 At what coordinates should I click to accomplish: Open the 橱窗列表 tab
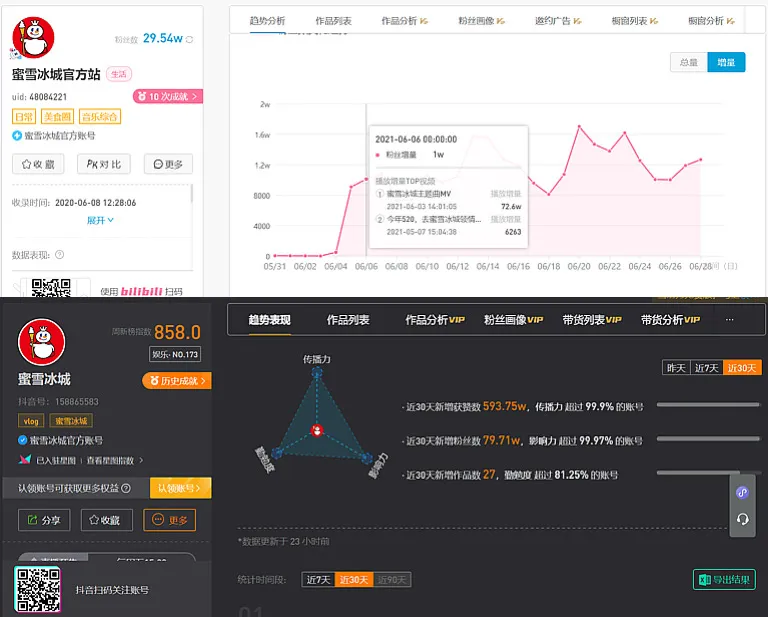click(x=635, y=21)
